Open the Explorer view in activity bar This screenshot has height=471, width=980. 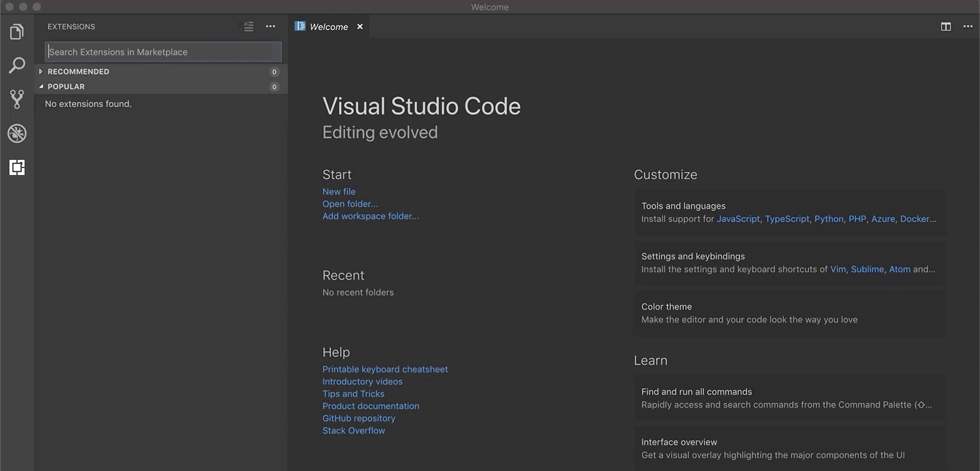click(x=17, y=32)
